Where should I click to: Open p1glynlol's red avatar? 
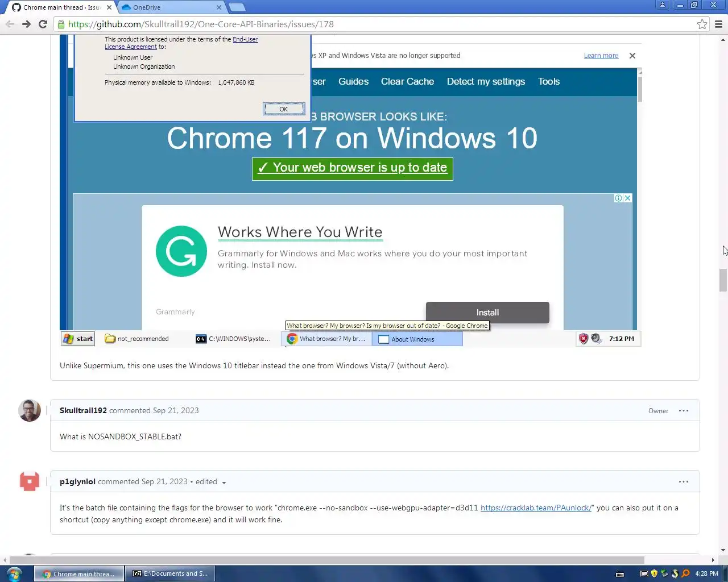tap(30, 481)
